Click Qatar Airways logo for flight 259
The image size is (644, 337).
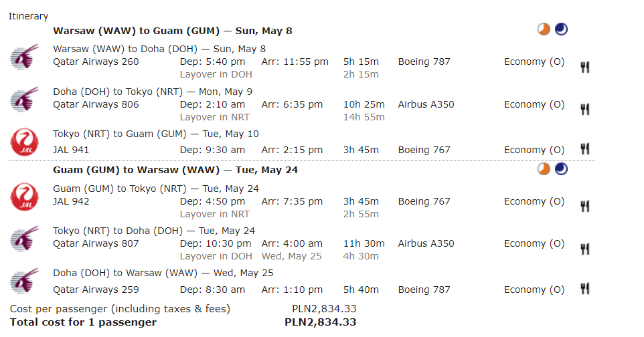pyautogui.click(x=25, y=281)
